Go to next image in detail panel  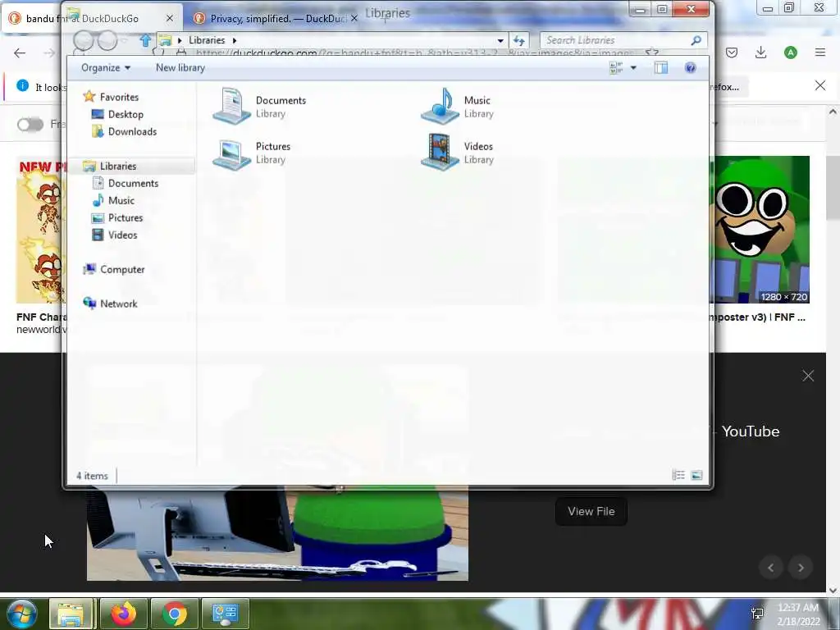coord(801,568)
